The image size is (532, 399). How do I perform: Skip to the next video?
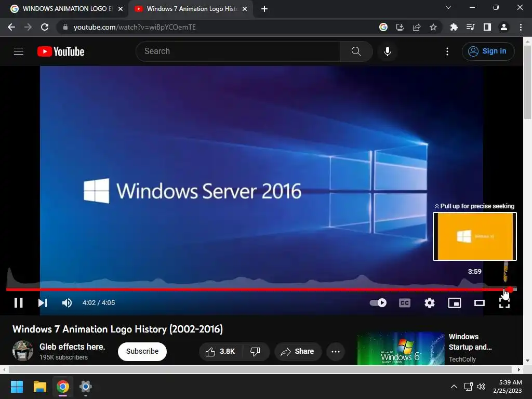tap(43, 303)
